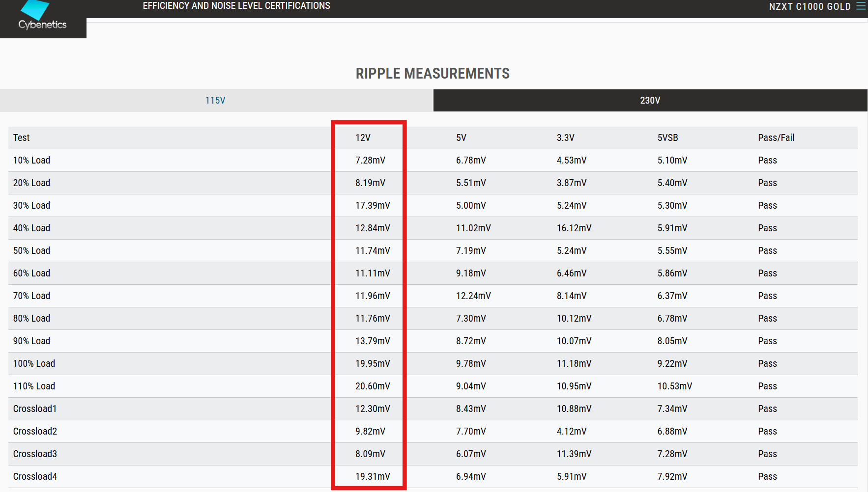The height and width of the screenshot is (492, 868).
Task: Click the Crossload1 row label
Action: [x=35, y=409]
